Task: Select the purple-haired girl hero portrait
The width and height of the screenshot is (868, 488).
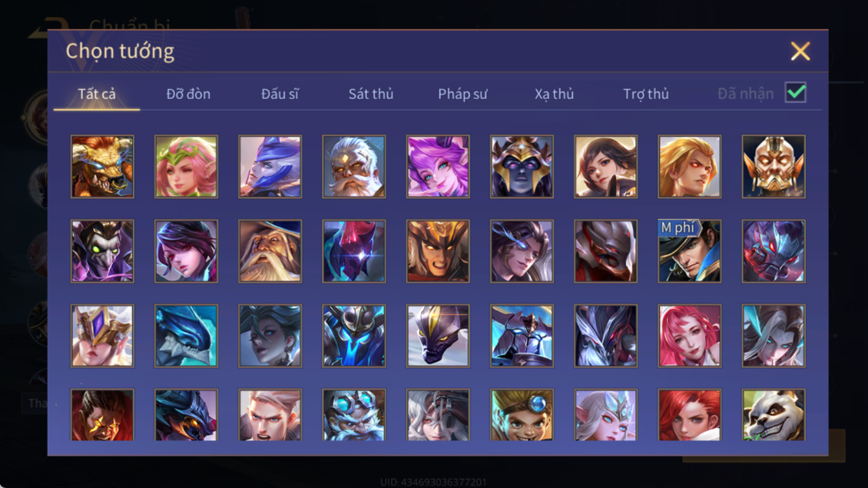Action: coord(438,167)
